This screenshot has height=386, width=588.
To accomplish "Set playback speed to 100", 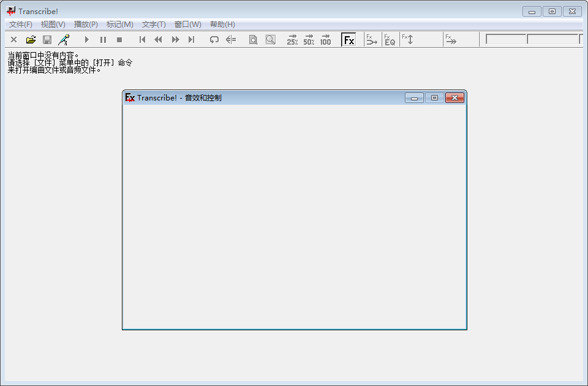I will (325, 40).
